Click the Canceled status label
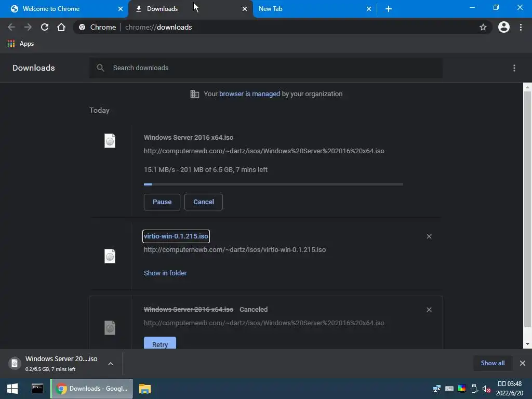This screenshot has height=399, width=532. click(x=254, y=310)
